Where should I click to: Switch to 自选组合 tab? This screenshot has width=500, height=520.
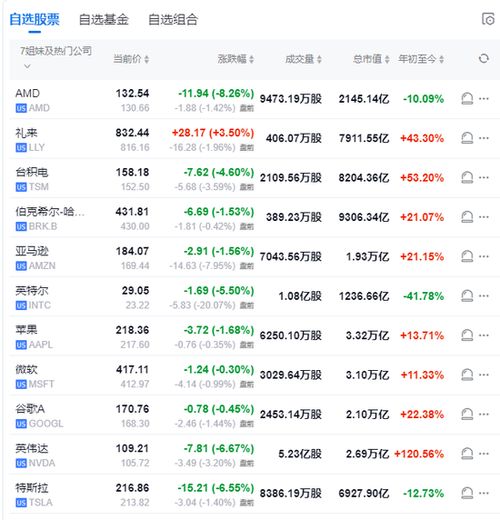pyautogui.click(x=173, y=19)
